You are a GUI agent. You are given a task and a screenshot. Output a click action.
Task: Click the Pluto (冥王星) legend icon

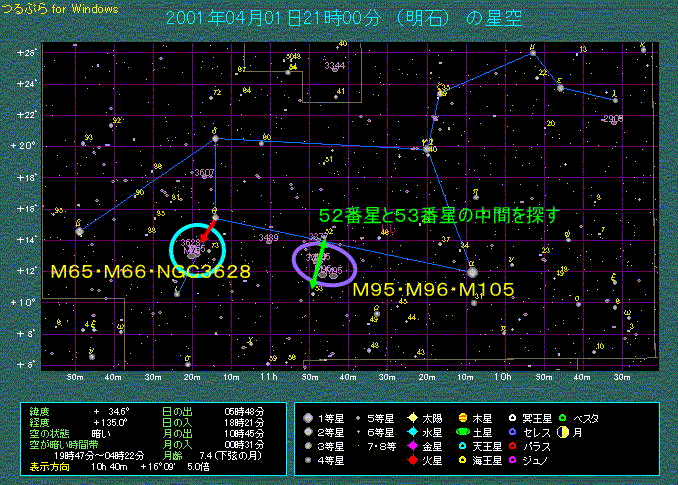pos(511,416)
